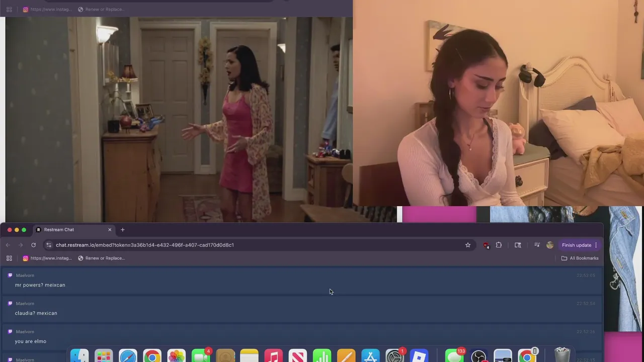Image resolution: width=644 pixels, height=362 pixels.
Task: Open FaceTime with badge 4 in Dock
Action: 201,356
